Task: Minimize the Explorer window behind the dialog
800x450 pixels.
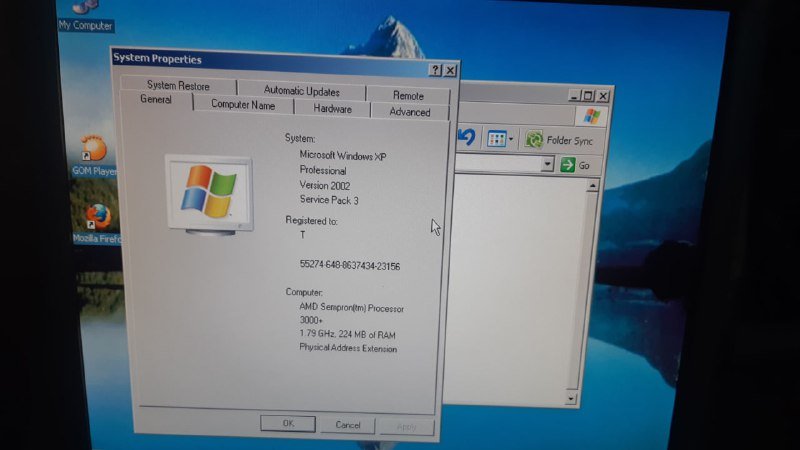Action: (x=574, y=95)
